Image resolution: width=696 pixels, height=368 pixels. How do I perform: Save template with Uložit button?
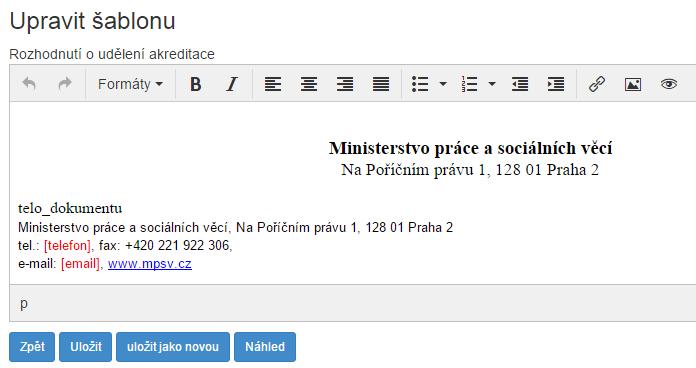pyautogui.click(x=86, y=347)
